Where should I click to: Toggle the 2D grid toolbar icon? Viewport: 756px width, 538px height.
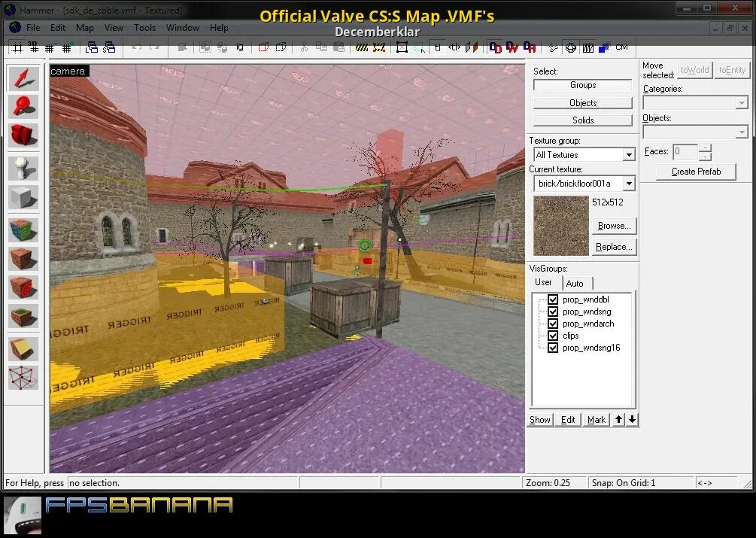(x=17, y=47)
